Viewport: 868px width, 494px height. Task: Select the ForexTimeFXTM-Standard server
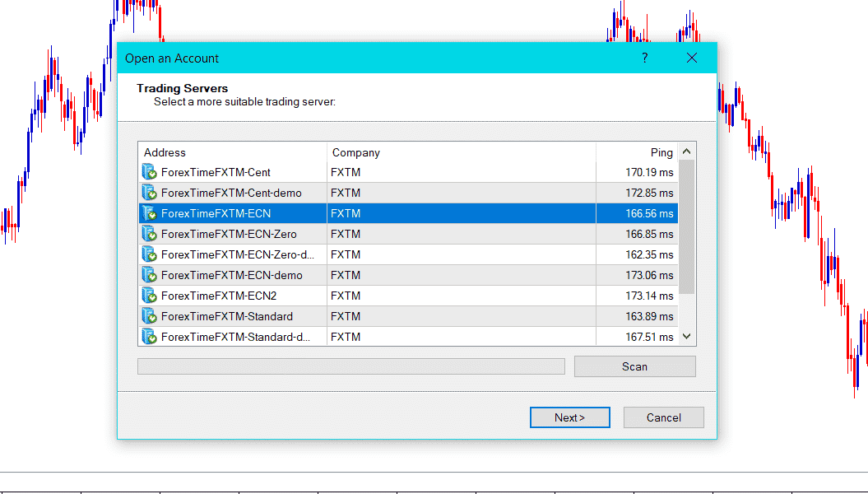click(408, 315)
